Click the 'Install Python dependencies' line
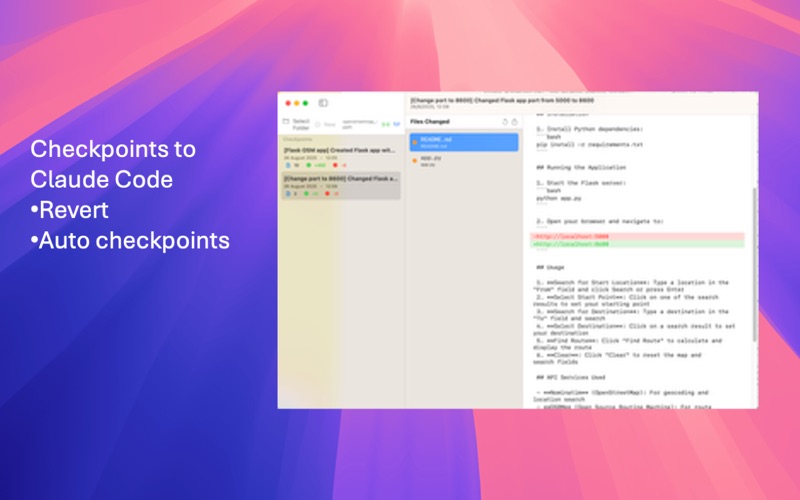This screenshot has height=500, width=800. coord(589,130)
